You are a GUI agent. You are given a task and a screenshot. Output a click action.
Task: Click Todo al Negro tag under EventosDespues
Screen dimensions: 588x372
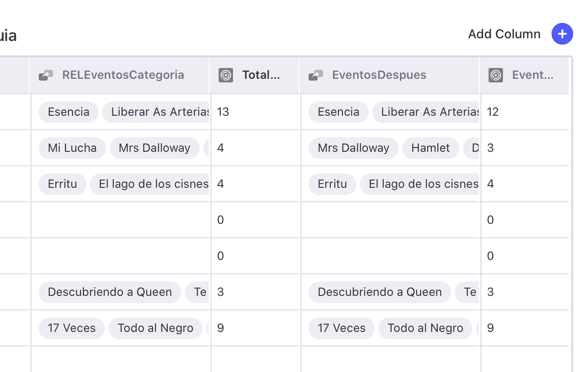pyautogui.click(x=425, y=328)
